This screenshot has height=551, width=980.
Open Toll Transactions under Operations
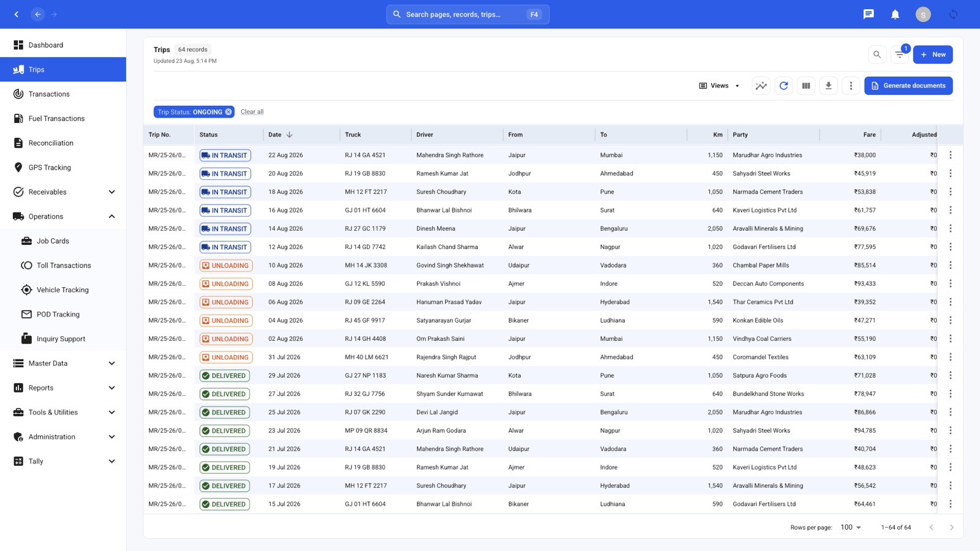point(63,265)
